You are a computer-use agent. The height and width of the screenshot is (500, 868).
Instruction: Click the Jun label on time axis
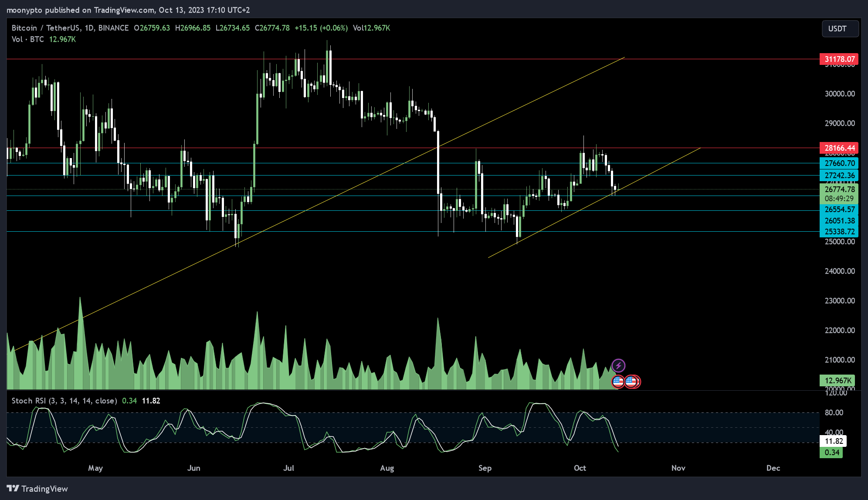[x=194, y=468]
